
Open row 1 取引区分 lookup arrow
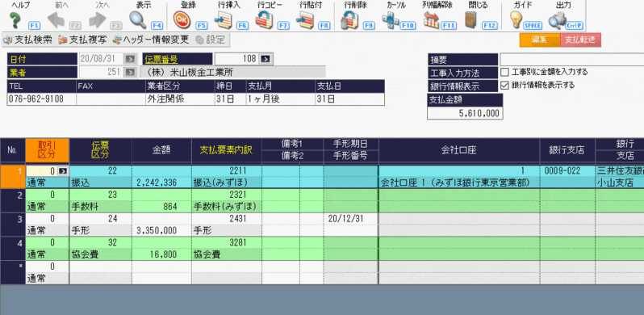click(63, 170)
